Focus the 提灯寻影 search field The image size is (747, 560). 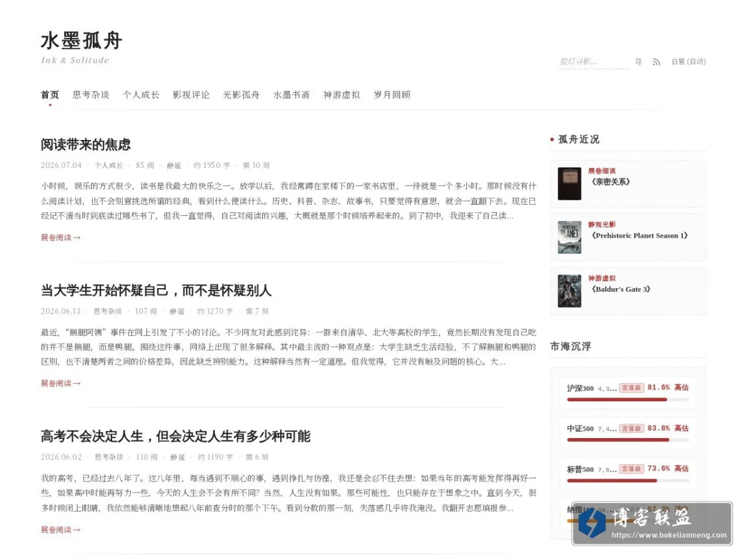tap(594, 62)
